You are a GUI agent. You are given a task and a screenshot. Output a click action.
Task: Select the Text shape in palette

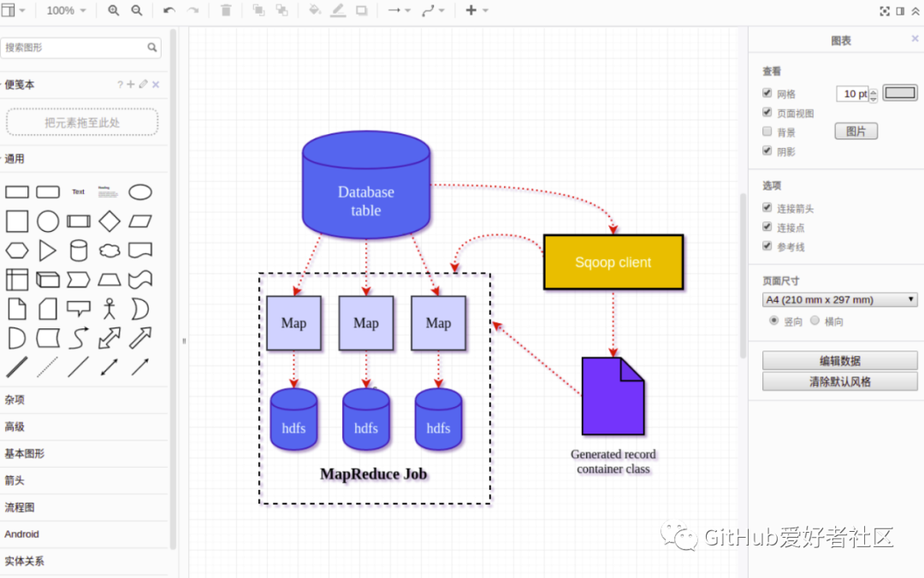pos(79,192)
